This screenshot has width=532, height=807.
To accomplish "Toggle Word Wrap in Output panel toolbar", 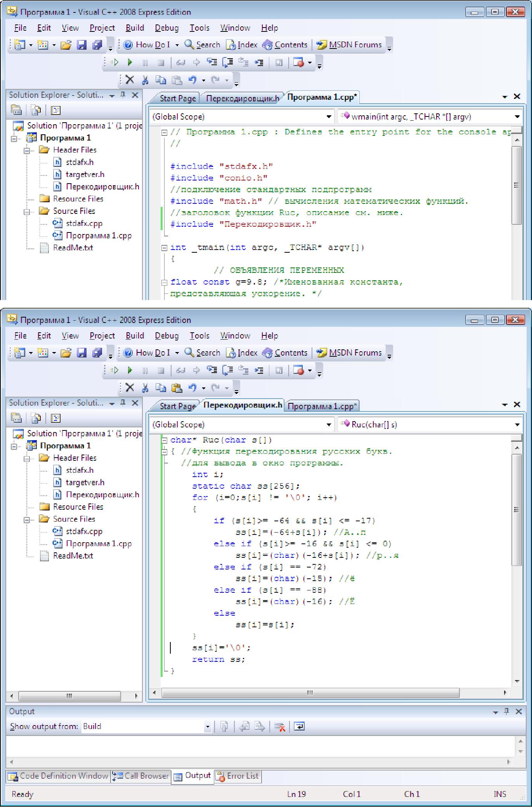I will (x=299, y=727).
